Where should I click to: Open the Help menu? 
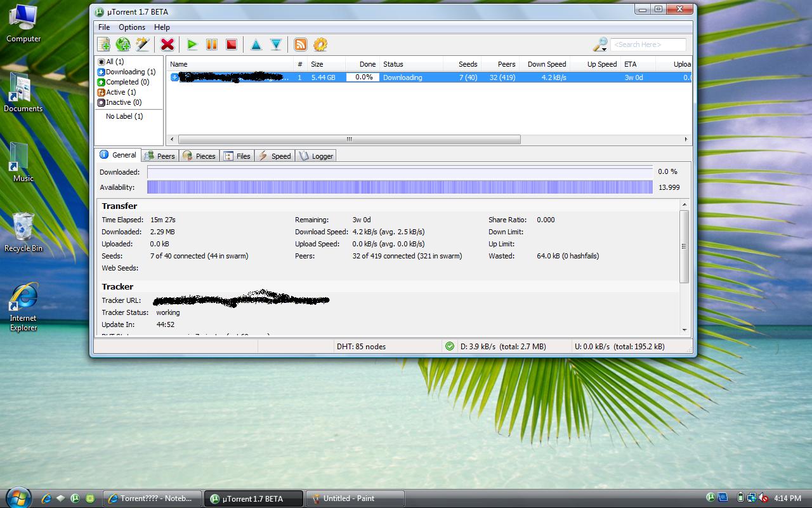click(162, 27)
